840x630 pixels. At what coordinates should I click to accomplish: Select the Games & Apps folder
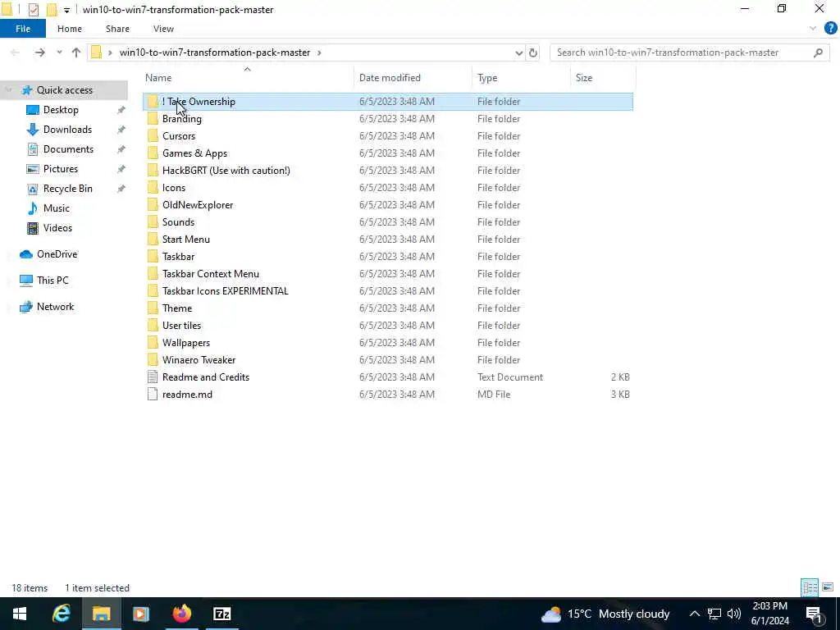pyautogui.click(x=194, y=153)
